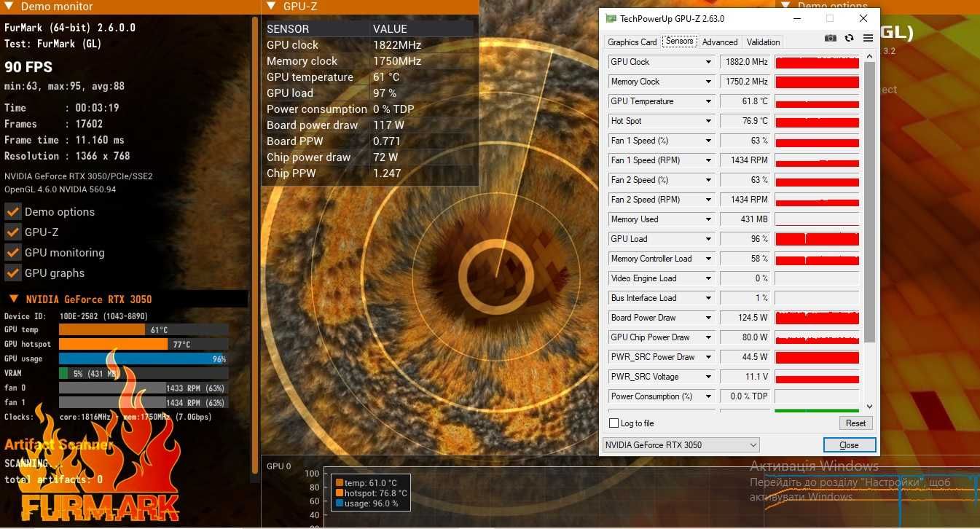
Task: Open the GPU-Z hamburger menu
Action: [x=868, y=38]
